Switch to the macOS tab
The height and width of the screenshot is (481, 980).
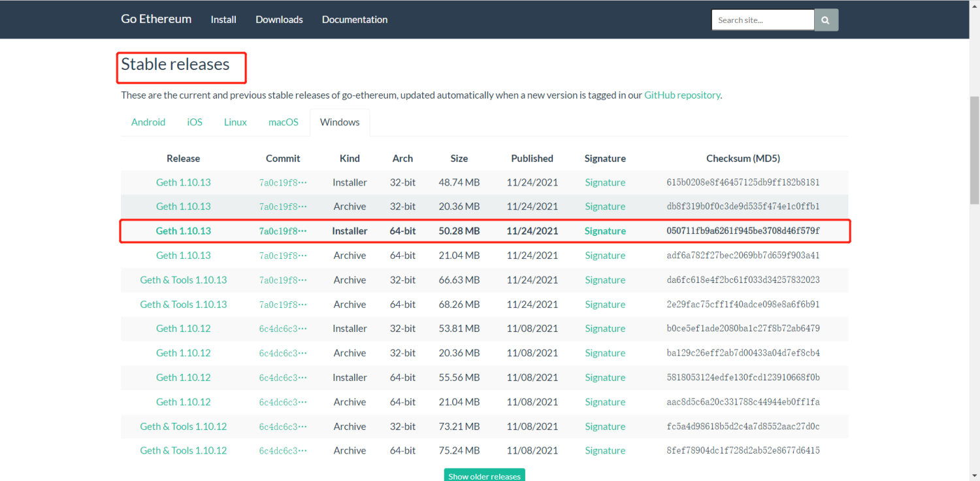(283, 122)
